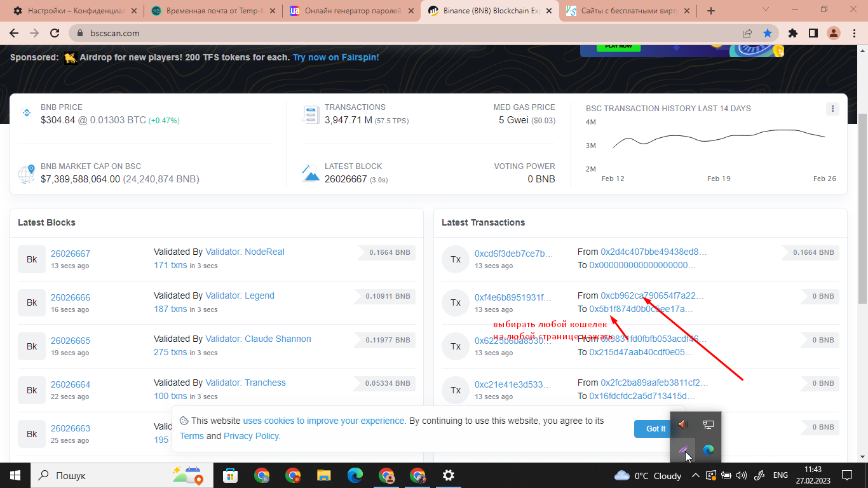Open the Terms link in cookie notice
This screenshot has width=868, height=488.
pyautogui.click(x=192, y=436)
